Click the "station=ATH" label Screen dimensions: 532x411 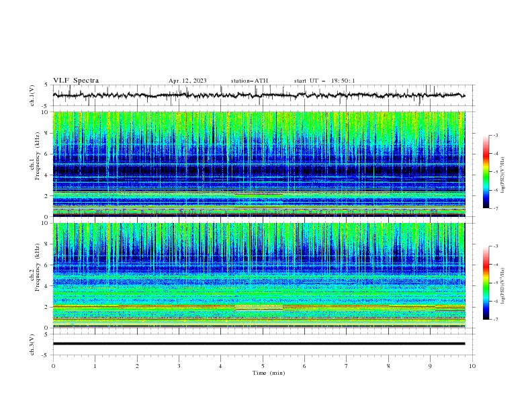[249, 81]
